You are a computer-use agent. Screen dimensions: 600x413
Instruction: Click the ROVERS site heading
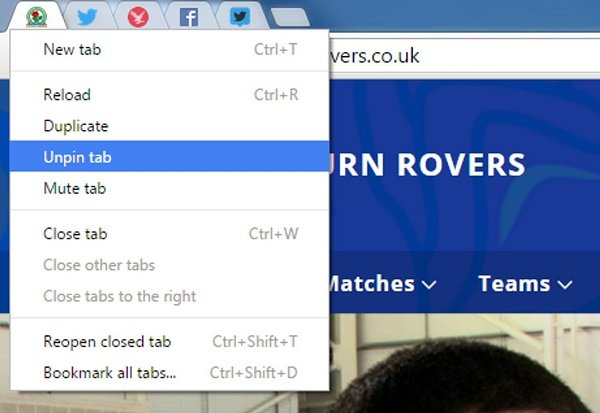[461, 165]
